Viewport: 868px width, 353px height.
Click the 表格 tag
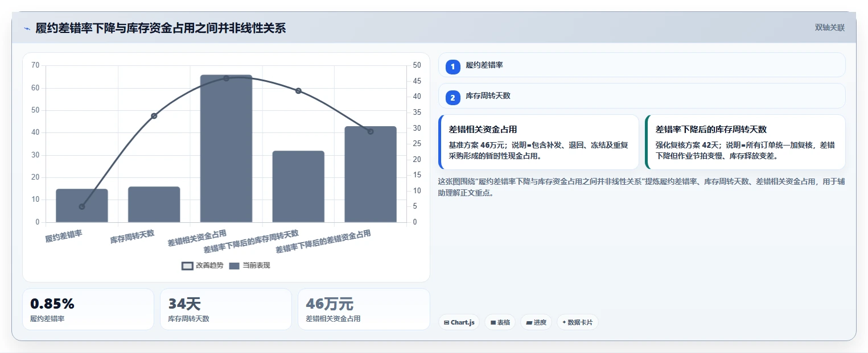tap(500, 322)
